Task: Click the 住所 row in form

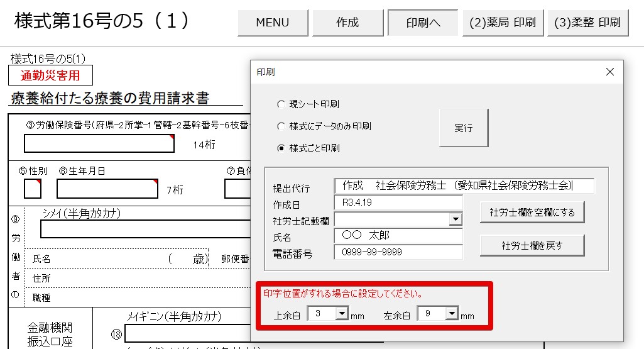Action: 138,279
